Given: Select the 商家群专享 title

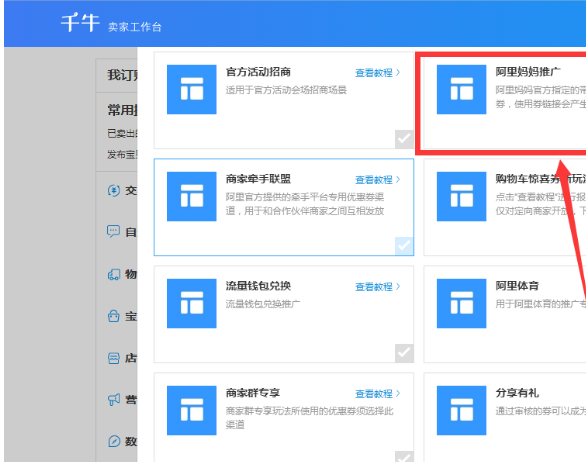Looking at the screenshot, I should coord(253,393).
